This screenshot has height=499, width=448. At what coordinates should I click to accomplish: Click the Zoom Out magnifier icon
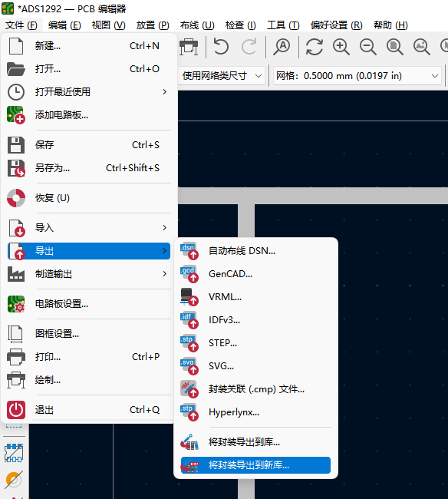368,47
